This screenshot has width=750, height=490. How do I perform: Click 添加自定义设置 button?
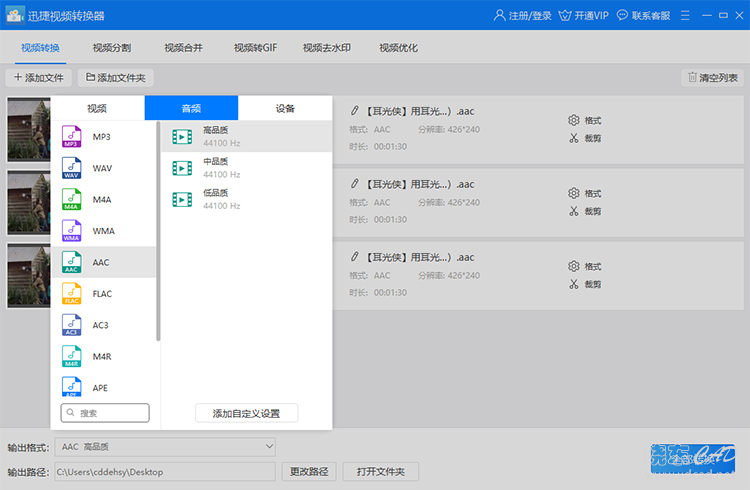(246, 413)
